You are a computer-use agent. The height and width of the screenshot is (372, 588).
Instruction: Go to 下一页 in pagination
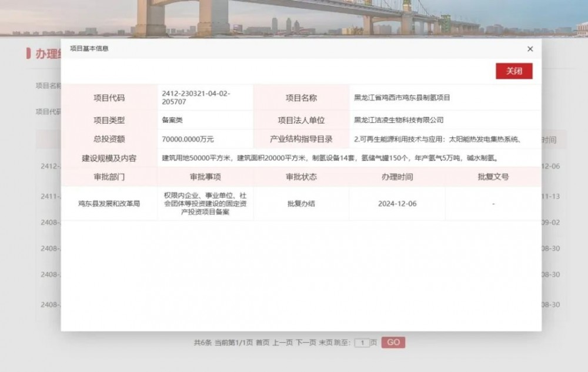tap(305, 343)
